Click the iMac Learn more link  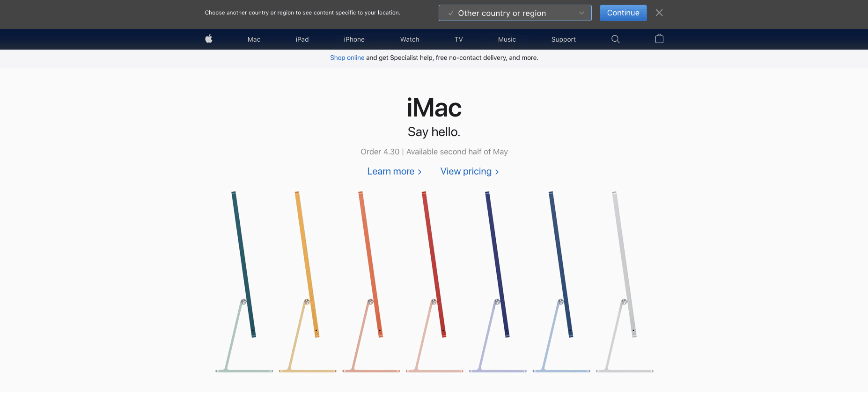394,172
